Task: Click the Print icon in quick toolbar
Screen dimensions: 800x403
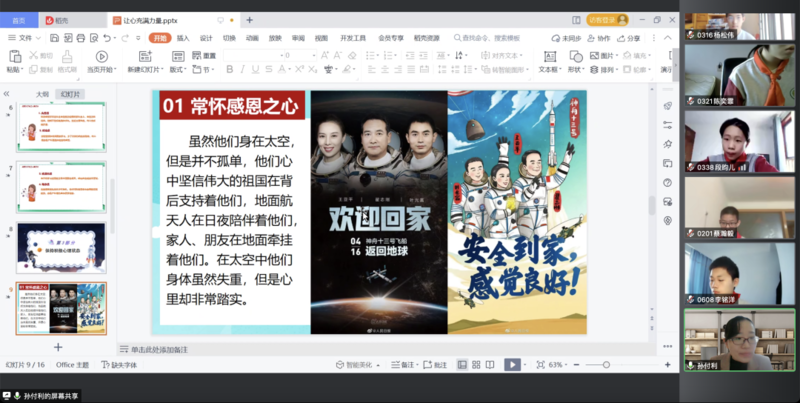Action: click(x=81, y=38)
